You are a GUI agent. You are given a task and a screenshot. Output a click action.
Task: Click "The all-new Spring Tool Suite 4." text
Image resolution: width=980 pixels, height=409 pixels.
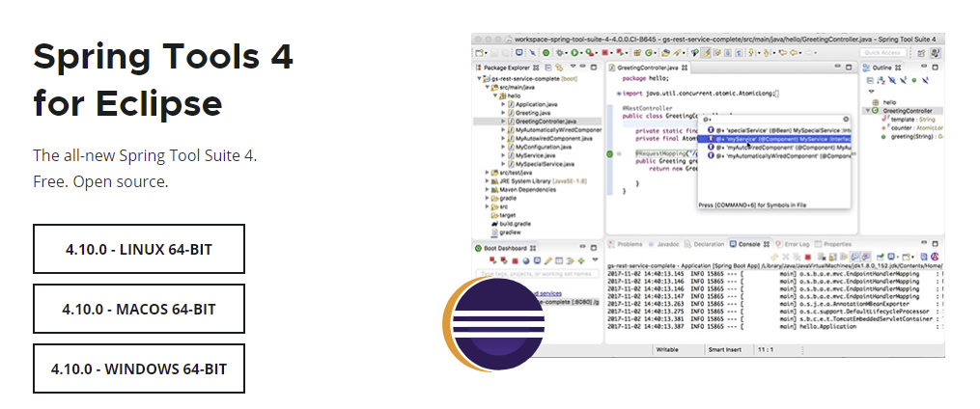145,155
